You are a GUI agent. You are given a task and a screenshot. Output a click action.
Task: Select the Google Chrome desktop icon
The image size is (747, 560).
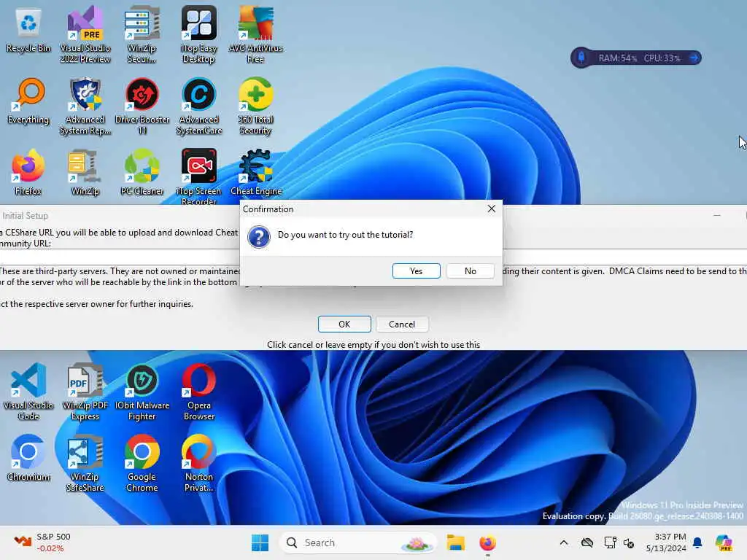[142, 464]
